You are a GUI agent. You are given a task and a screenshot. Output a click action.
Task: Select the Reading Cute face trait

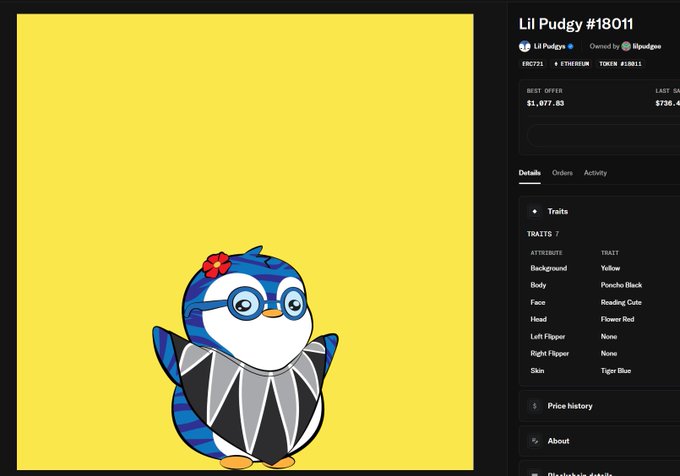(621, 303)
